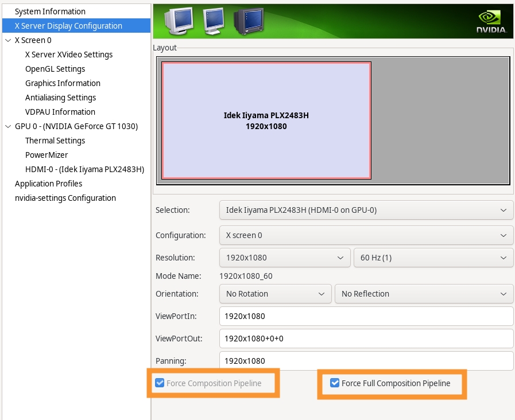Open Application Profiles section
Image resolution: width=515 pixels, height=420 pixels.
pyautogui.click(x=48, y=184)
